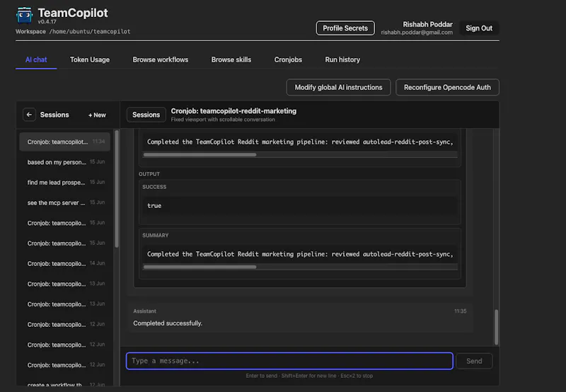Viewport: 566px width, 392px height.
Task: Click the back arrow beside Sessions
Action: 29,115
